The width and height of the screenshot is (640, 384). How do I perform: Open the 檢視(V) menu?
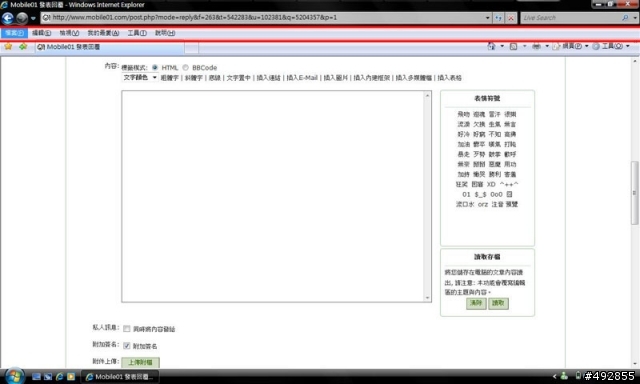point(69,33)
